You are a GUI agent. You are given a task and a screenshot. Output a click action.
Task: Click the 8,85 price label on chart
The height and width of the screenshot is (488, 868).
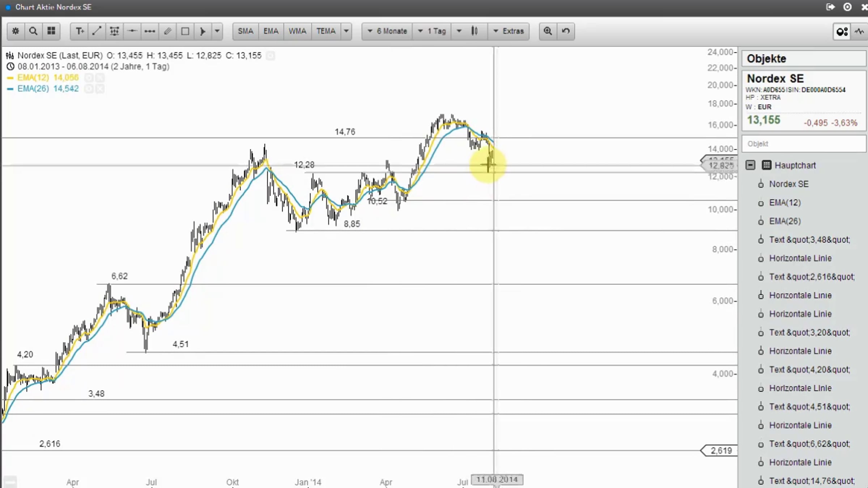tap(352, 224)
